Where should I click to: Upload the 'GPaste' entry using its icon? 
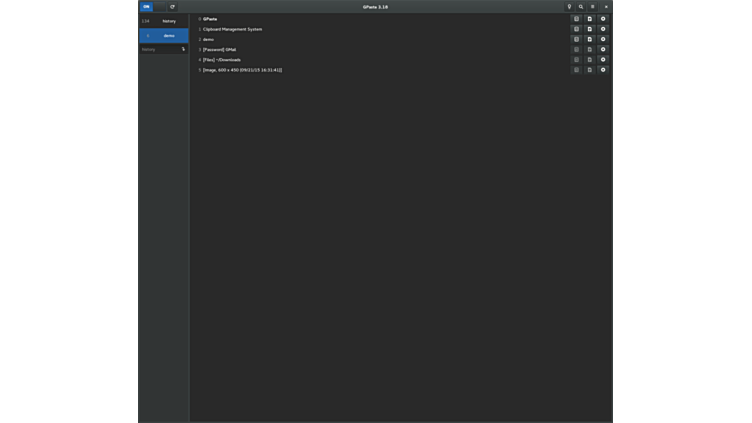click(x=590, y=19)
